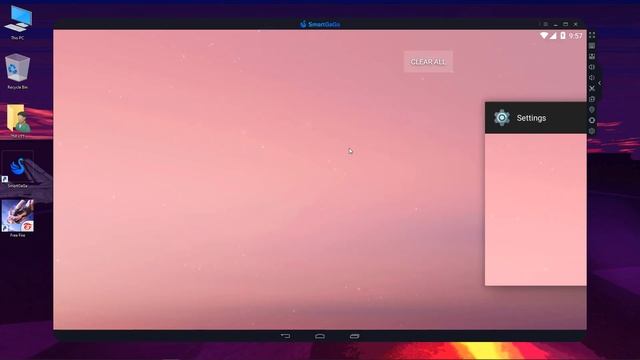
Task: Minimize the SmartGaGa window
Action: tap(556, 24)
